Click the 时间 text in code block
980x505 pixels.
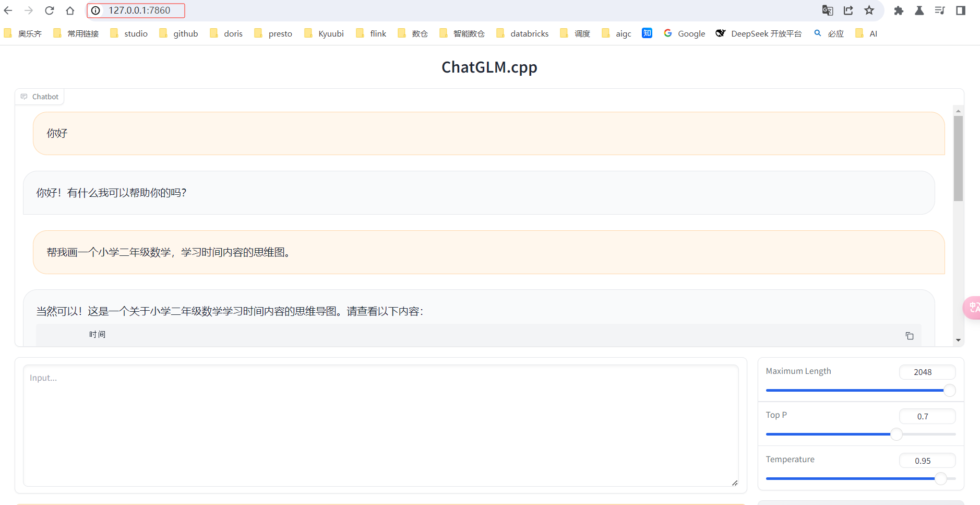(97, 334)
